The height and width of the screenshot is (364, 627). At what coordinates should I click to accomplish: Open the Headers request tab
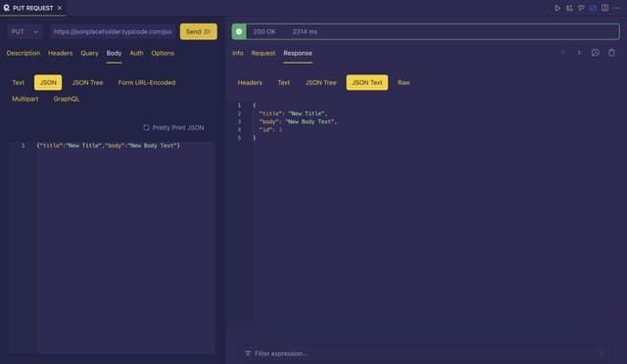click(x=61, y=53)
